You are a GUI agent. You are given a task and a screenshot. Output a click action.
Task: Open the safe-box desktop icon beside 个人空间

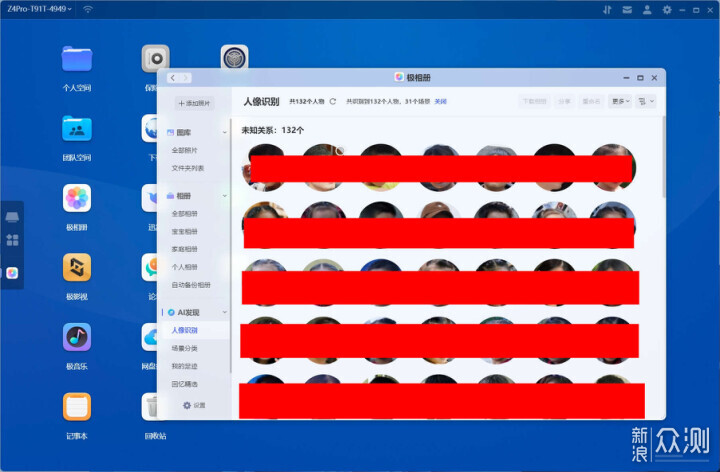[x=156, y=59]
